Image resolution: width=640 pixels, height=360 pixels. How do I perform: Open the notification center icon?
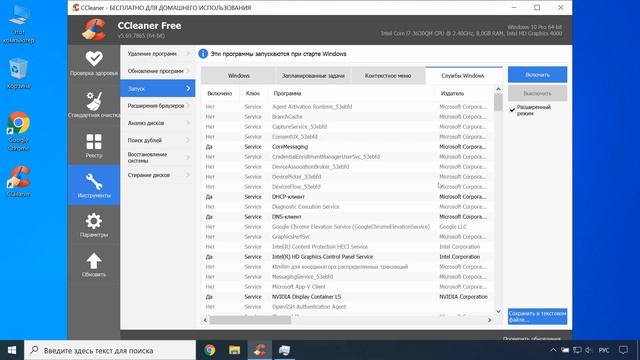[623, 350]
